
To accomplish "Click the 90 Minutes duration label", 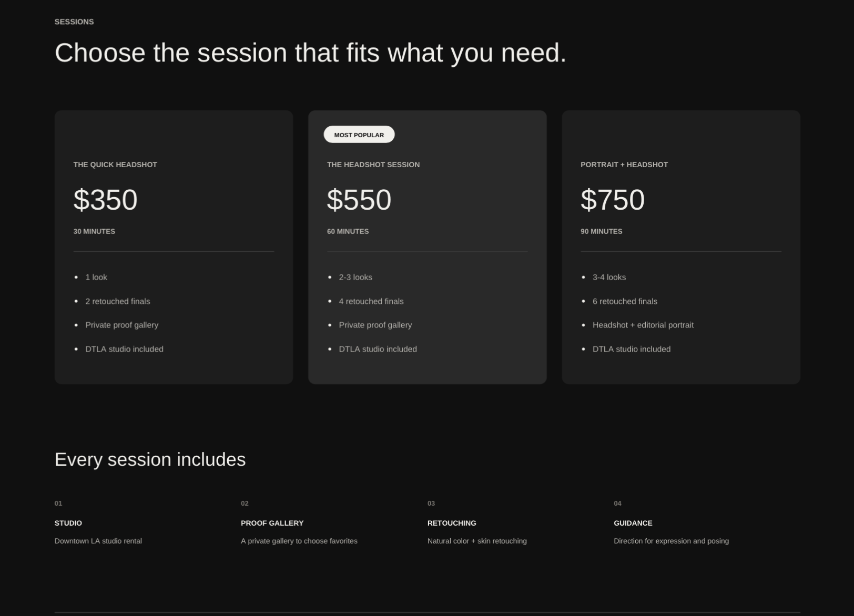I will tap(602, 231).
